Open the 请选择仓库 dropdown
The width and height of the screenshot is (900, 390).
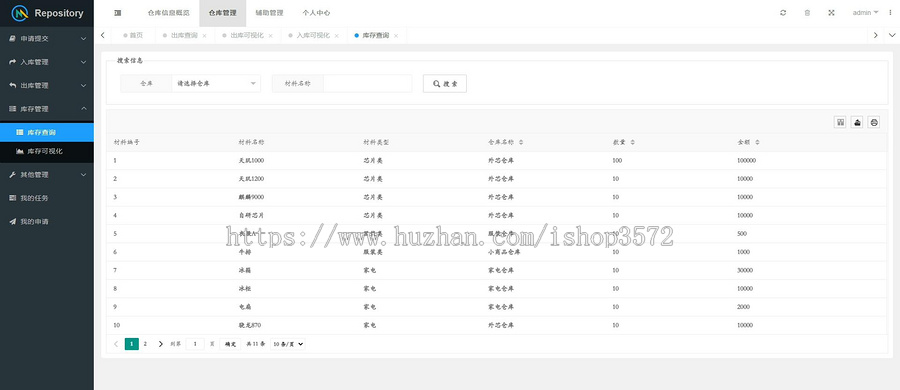tap(216, 83)
